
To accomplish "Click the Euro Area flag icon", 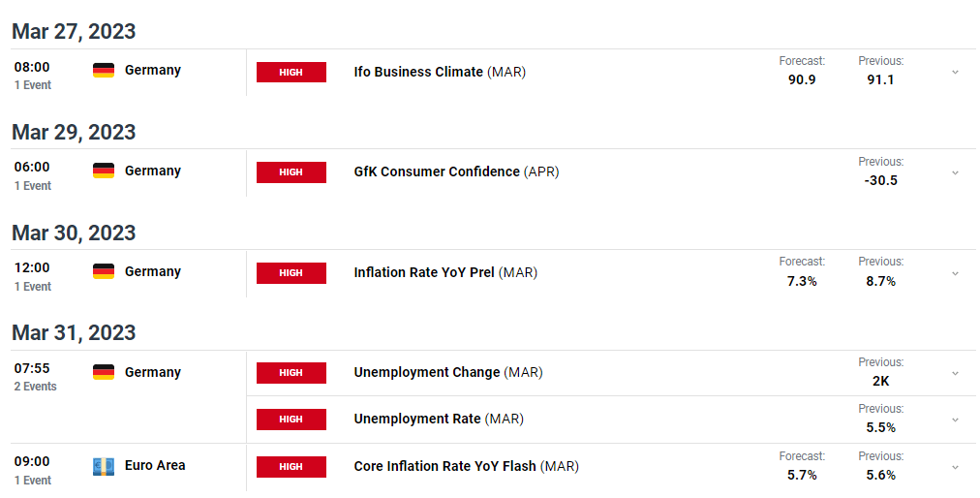I will tap(104, 466).
